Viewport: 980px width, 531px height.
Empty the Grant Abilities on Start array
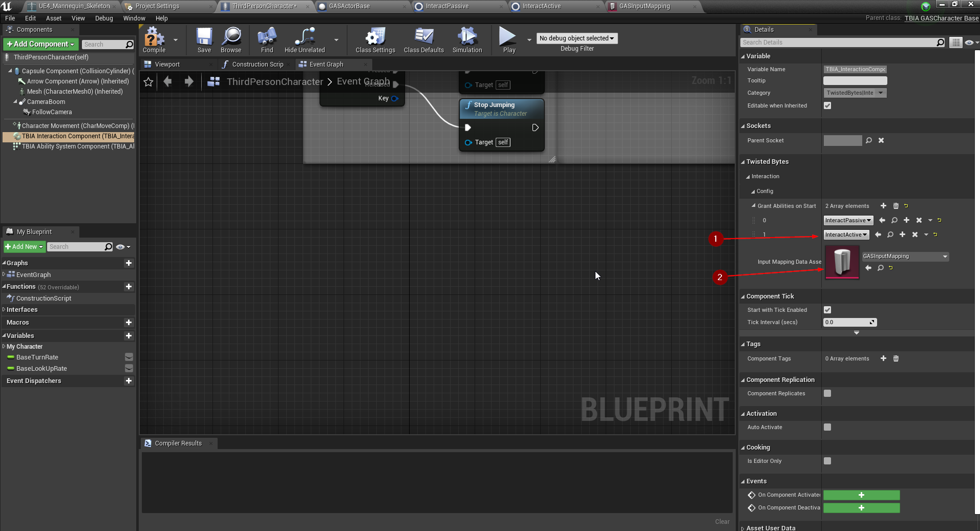click(x=896, y=206)
